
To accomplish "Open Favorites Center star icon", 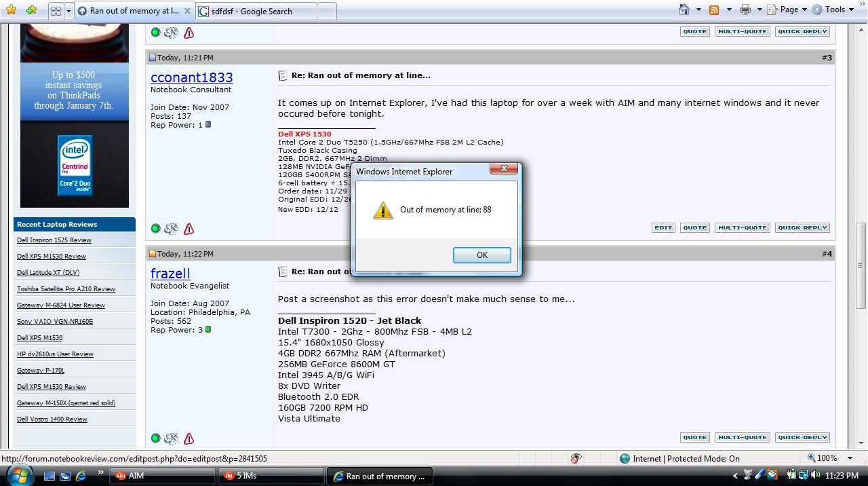I will pos(11,10).
